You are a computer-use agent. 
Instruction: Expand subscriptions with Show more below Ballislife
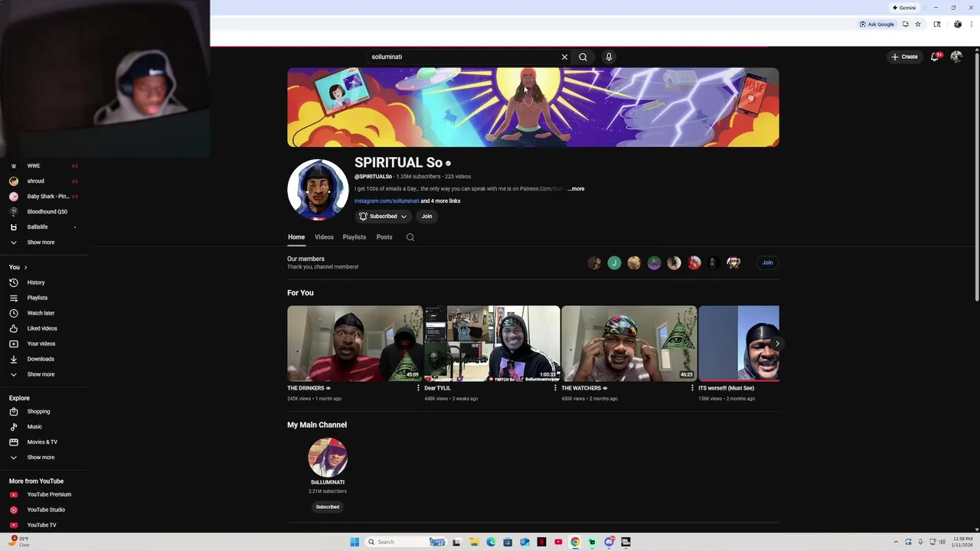click(41, 243)
